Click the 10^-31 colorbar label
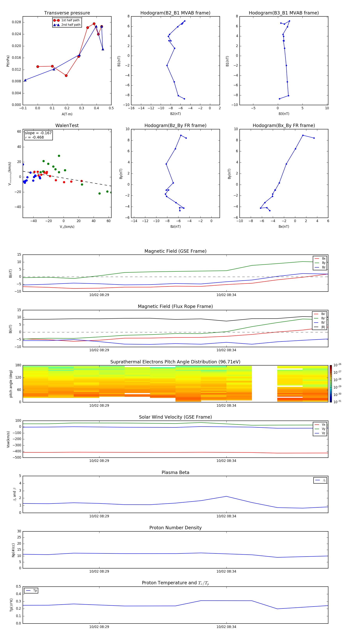351x644 pixels. point(337,402)
